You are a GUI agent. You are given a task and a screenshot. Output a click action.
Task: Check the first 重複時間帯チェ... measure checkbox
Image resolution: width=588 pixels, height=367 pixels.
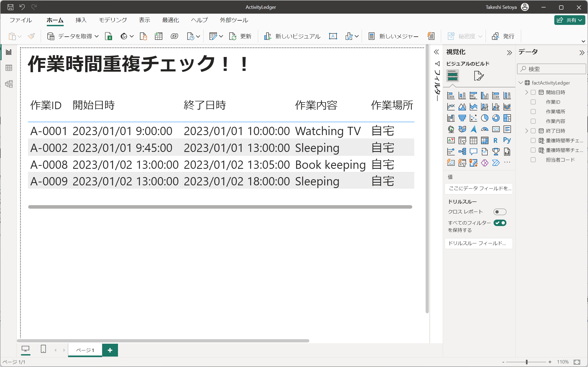pos(533,140)
